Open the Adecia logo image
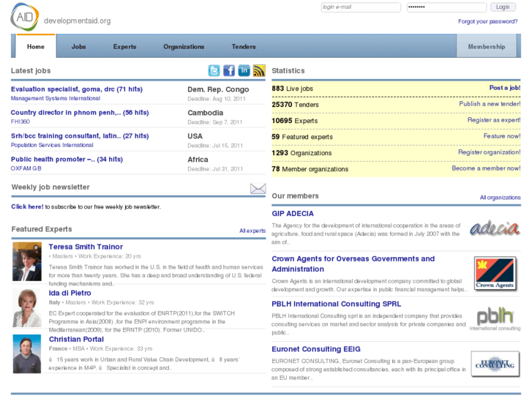 495,229
